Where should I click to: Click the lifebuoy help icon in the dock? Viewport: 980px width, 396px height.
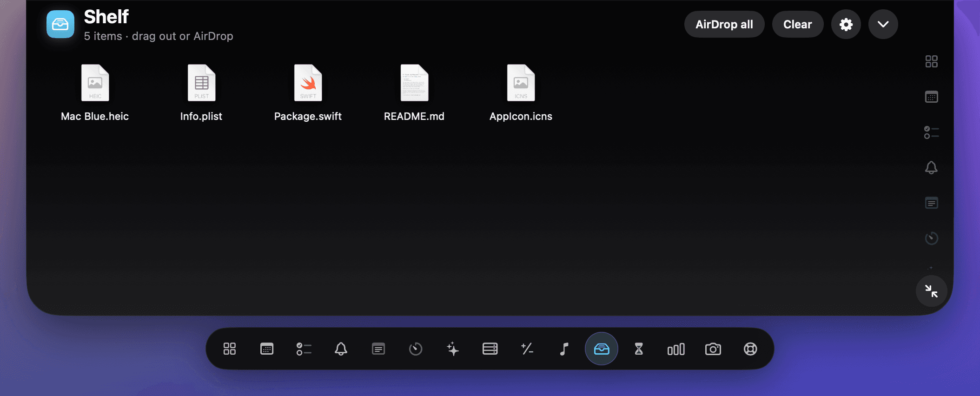coord(750,349)
